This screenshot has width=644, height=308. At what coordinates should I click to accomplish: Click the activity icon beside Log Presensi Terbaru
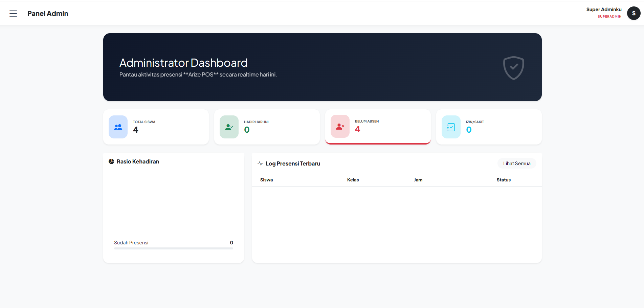point(260,163)
